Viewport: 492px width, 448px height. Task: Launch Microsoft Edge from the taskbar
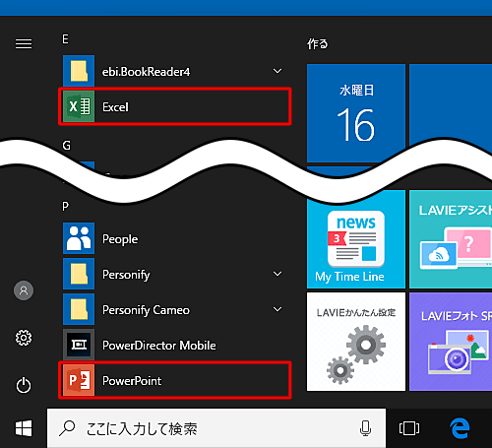[x=460, y=428]
